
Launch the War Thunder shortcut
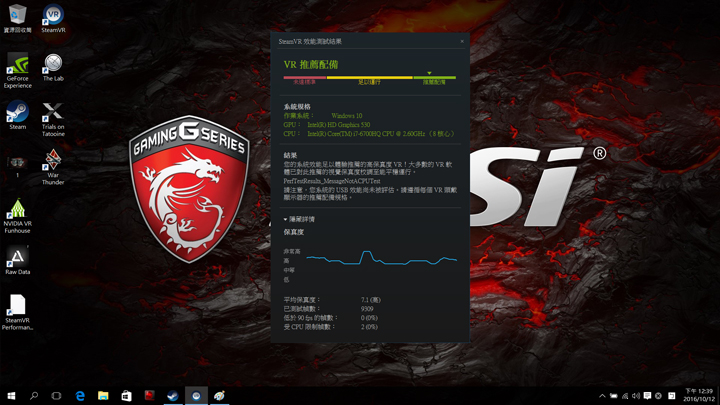pyautogui.click(x=53, y=167)
